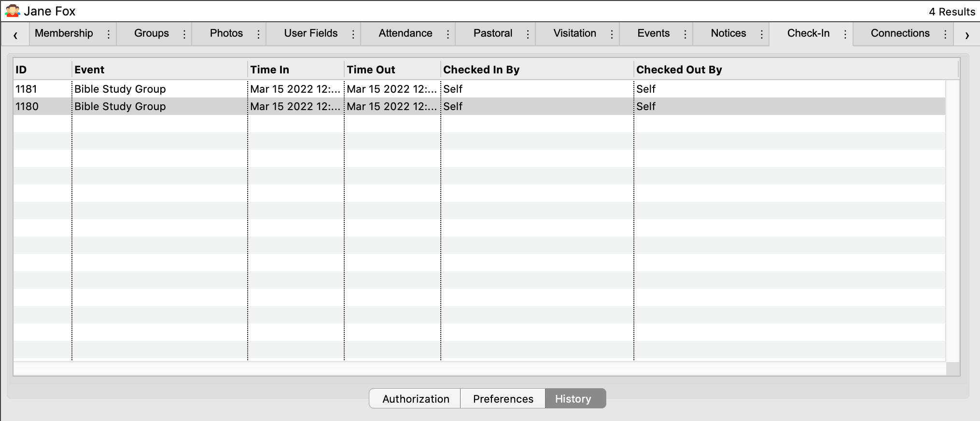Open the User Fields tab options dots
Screen dimensions: 980x421
pyautogui.click(x=353, y=34)
